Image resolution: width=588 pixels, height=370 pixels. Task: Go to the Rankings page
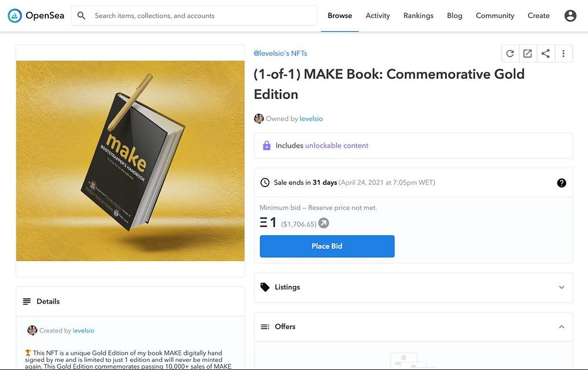pos(418,16)
